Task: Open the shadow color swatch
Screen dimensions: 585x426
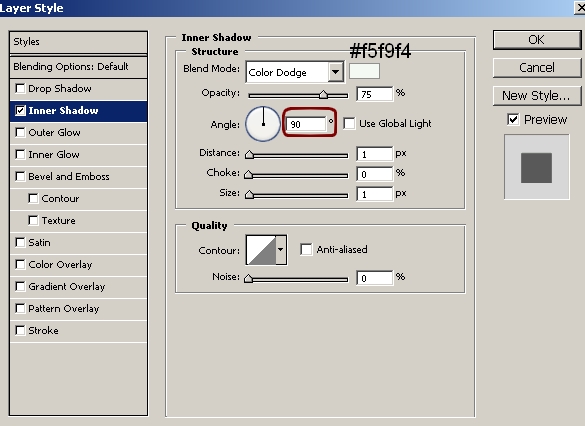Action: click(365, 71)
